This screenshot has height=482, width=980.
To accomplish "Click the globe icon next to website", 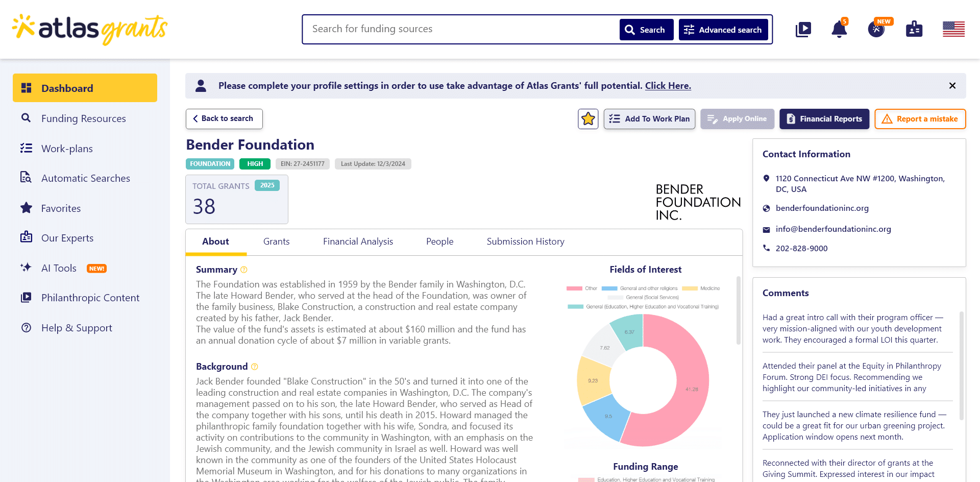I will pos(766,208).
